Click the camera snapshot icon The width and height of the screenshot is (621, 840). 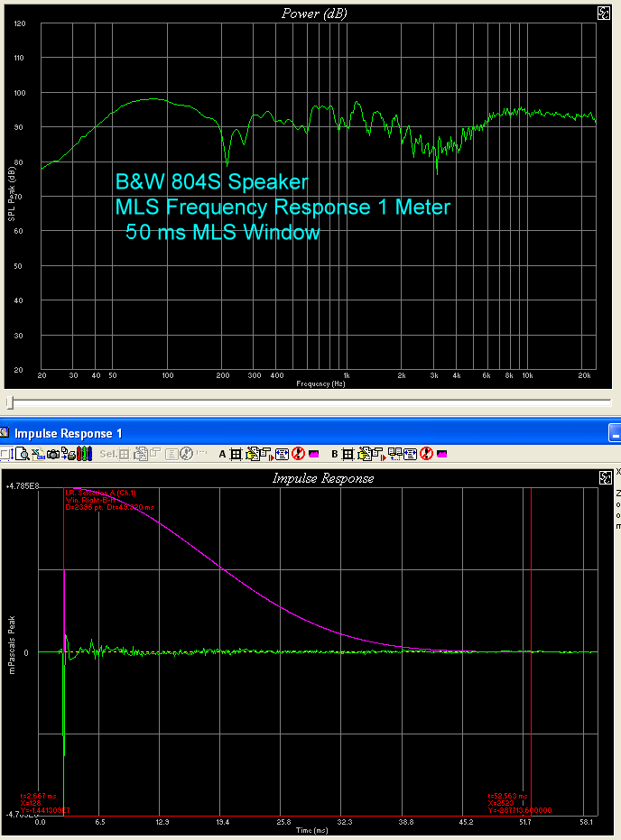(53, 455)
